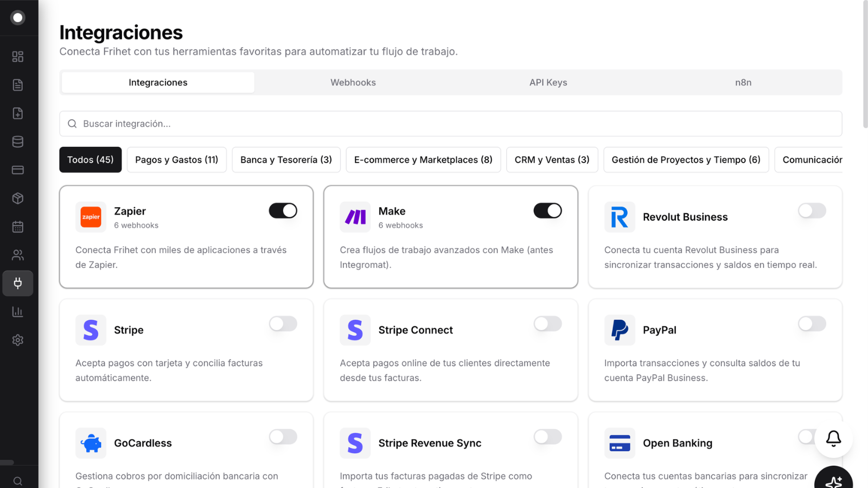Open the credit card icon in the sidebar
Viewport: 868px width, 488px height.
click(18, 170)
